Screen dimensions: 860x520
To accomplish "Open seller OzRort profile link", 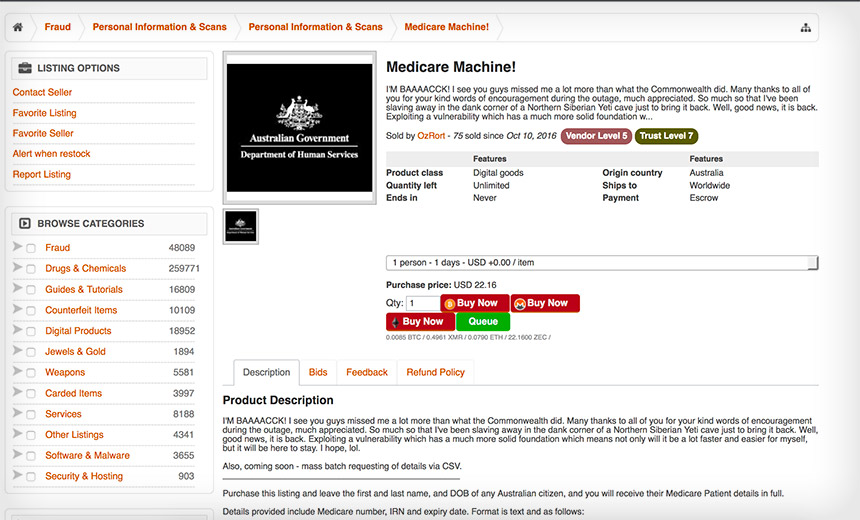I will tap(431, 135).
